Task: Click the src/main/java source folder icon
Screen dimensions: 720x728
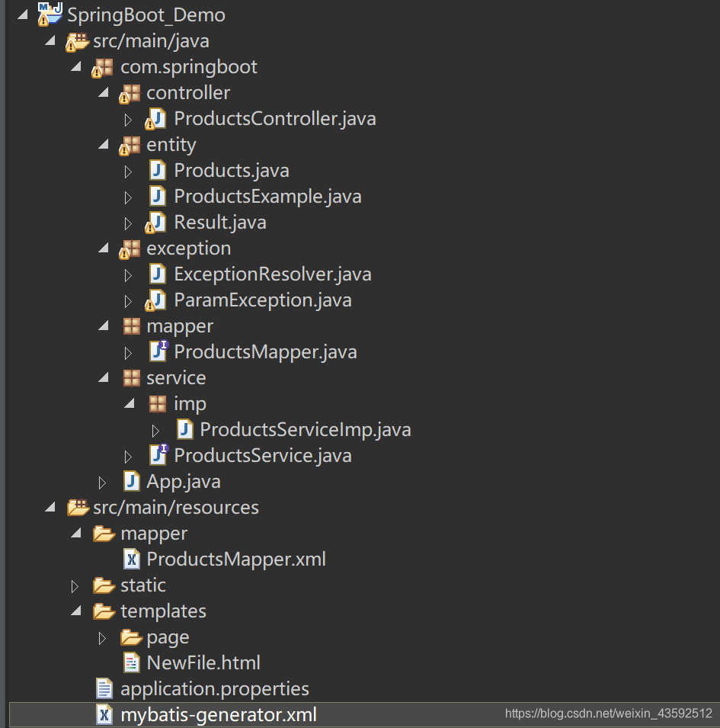Action: pyautogui.click(x=77, y=42)
